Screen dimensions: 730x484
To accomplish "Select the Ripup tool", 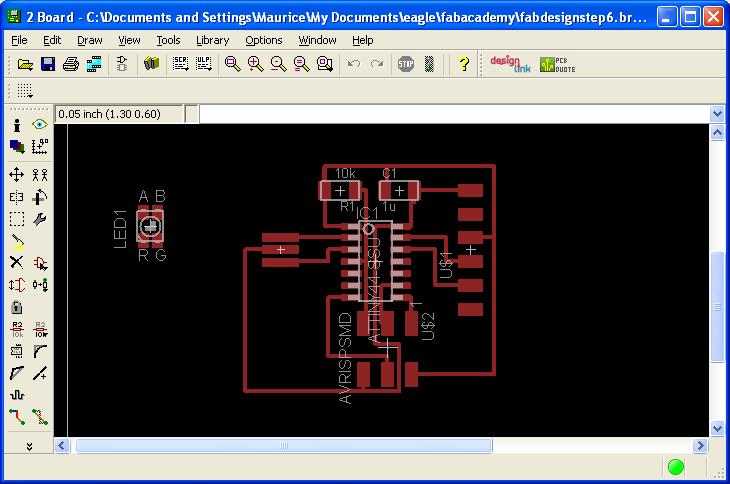I will coord(40,417).
